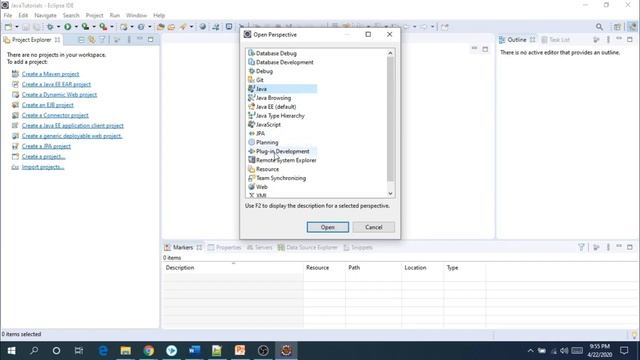Switch to the Task List tab
The image size is (640, 360).
pyautogui.click(x=556, y=40)
